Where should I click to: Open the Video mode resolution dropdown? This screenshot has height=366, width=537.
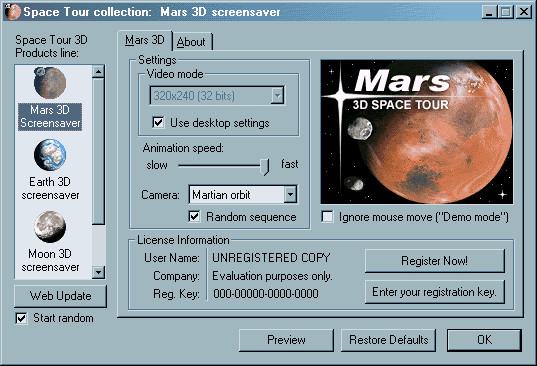point(217,96)
